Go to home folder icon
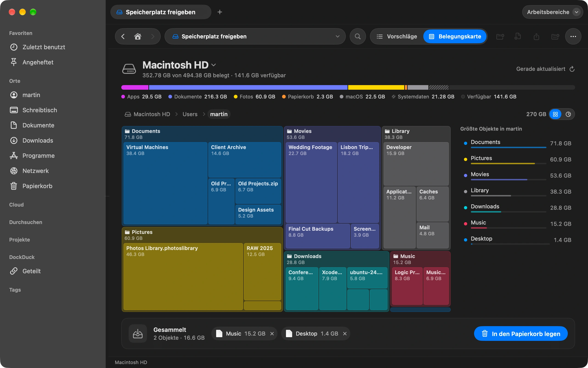The width and height of the screenshot is (588, 368). coord(138,37)
